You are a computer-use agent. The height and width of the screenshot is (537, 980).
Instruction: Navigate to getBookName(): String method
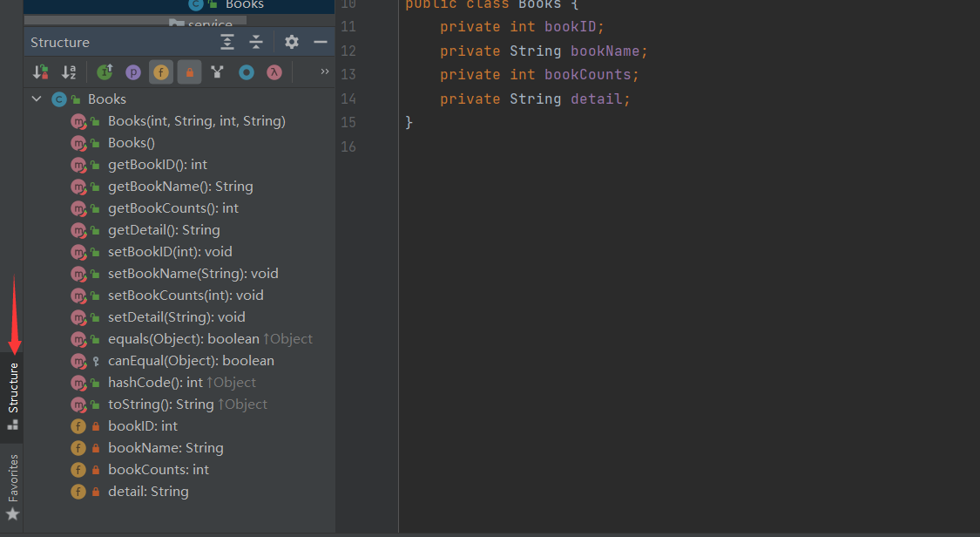180,187
